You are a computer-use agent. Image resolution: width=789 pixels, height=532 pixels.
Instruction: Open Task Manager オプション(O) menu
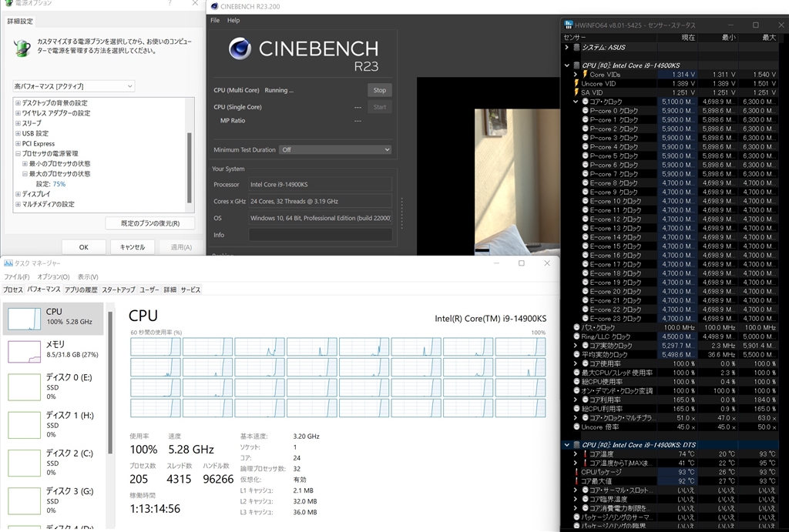point(53,276)
